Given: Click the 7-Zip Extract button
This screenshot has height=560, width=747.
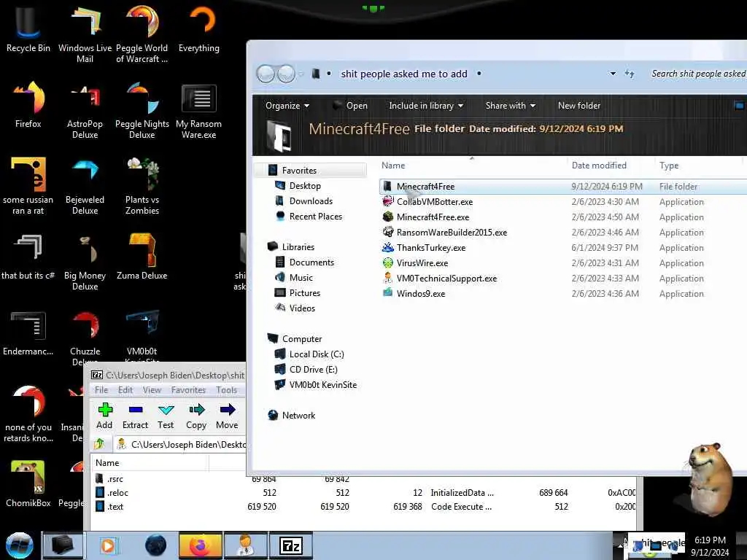Looking at the screenshot, I should [135, 416].
